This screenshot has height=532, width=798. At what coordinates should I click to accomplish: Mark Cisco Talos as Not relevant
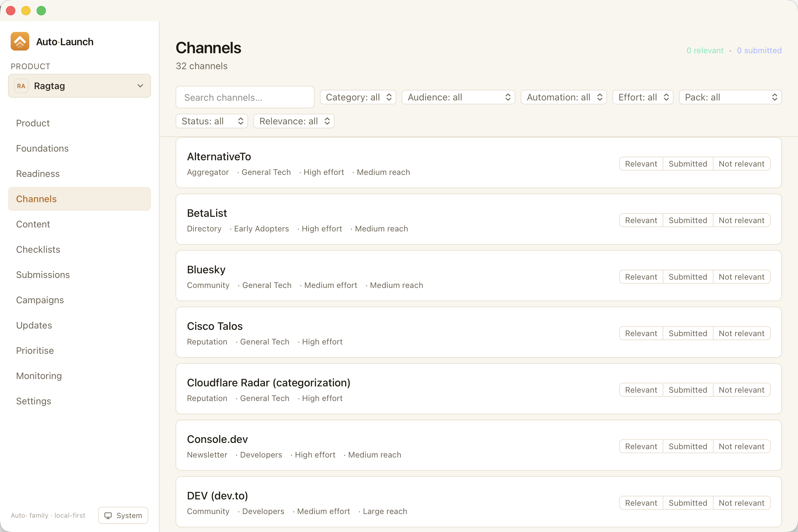[742, 333]
